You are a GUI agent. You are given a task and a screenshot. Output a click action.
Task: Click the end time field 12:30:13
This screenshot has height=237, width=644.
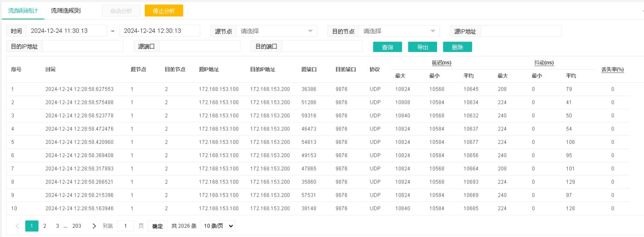tap(159, 31)
